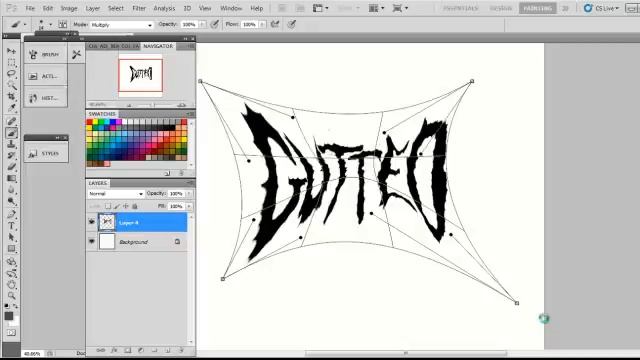This screenshot has height=360, width=640.
Task: Switch to the Painting workspace
Action: [x=538, y=8]
